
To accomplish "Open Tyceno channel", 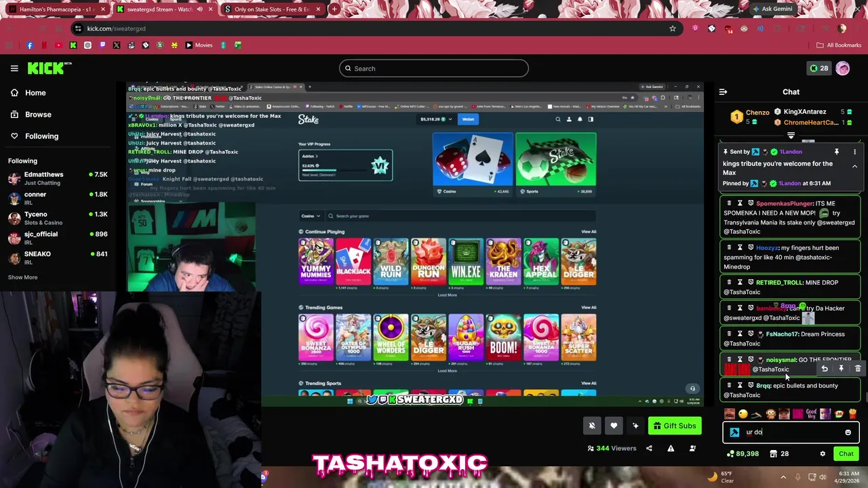I will pos(58,218).
